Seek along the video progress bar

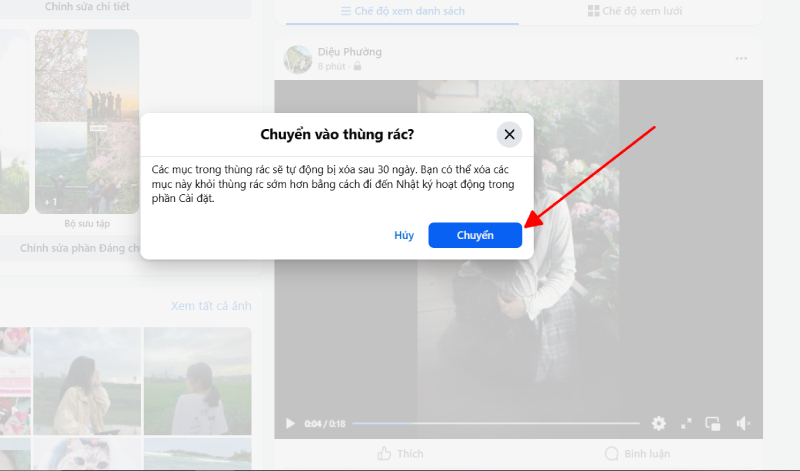pos(495,423)
